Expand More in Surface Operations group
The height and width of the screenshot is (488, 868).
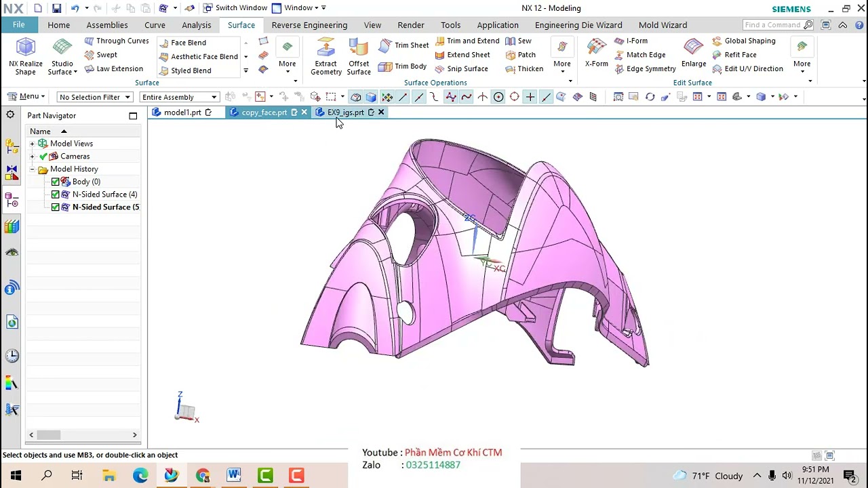[562, 56]
